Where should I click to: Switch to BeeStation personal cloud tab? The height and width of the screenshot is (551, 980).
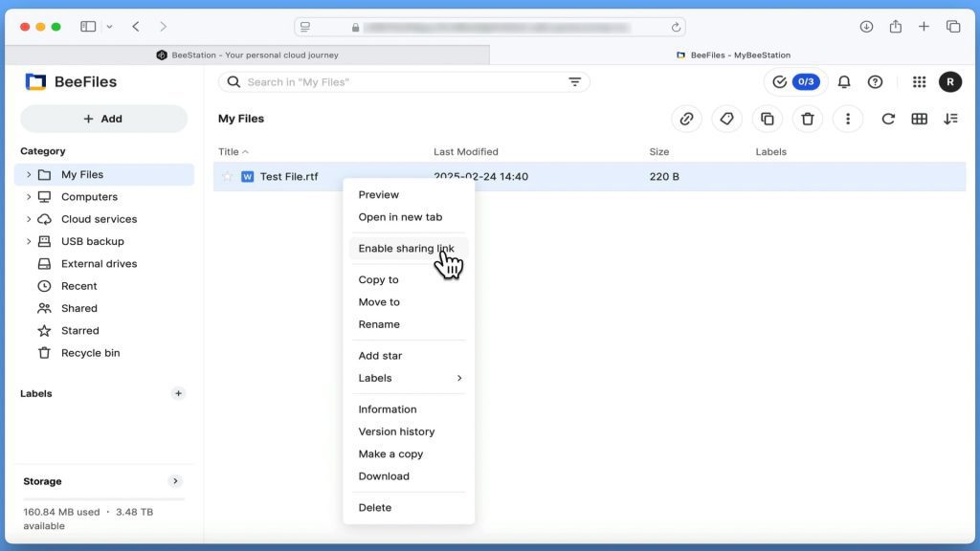coord(248,55)
